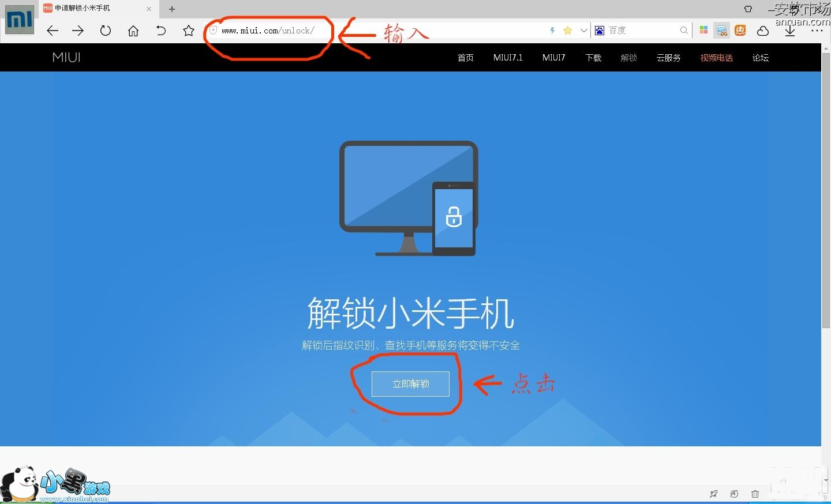Open MIUI7 navigation item

coord(553,58)
